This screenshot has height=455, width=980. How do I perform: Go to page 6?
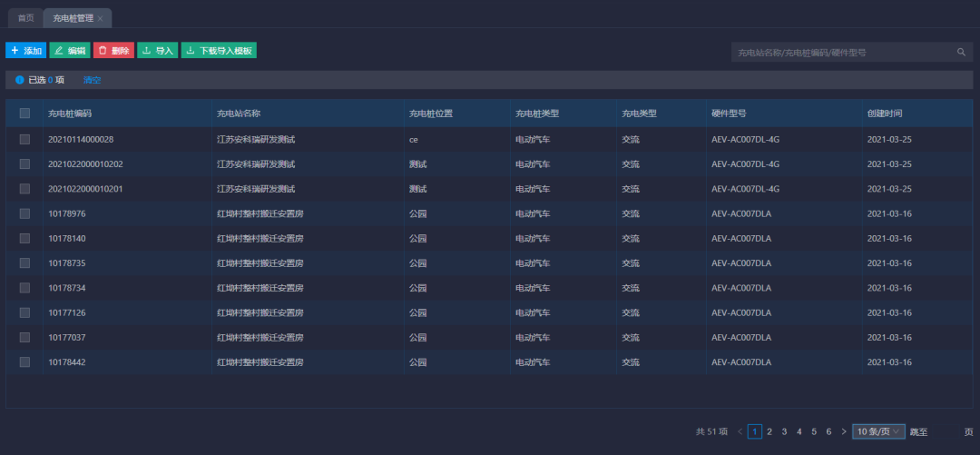coord(828,432)
